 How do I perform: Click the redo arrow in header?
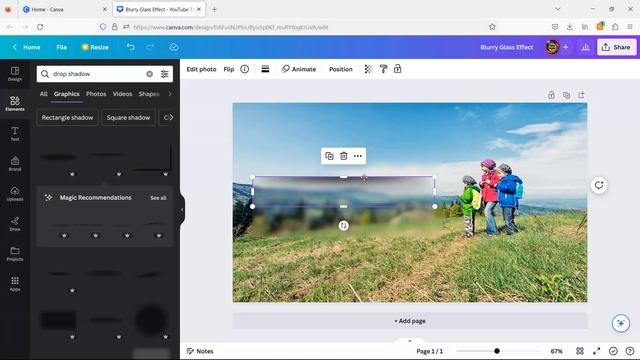click(x=150, y=47)
